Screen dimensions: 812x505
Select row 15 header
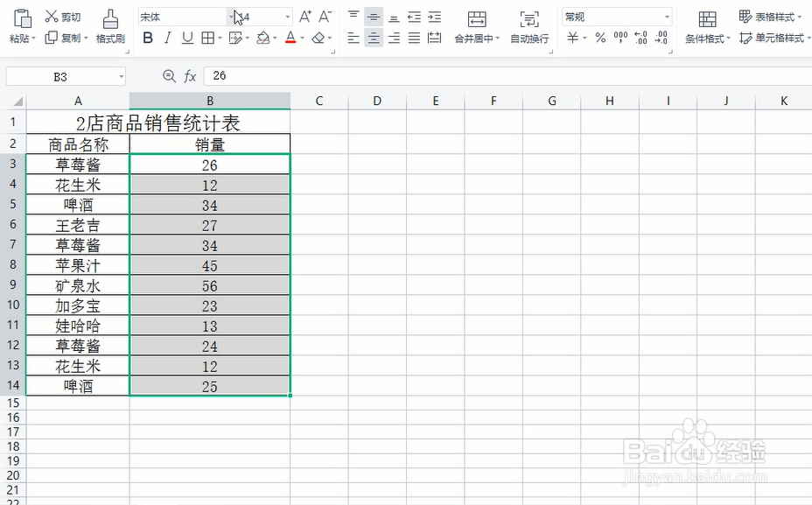(13, 403)
